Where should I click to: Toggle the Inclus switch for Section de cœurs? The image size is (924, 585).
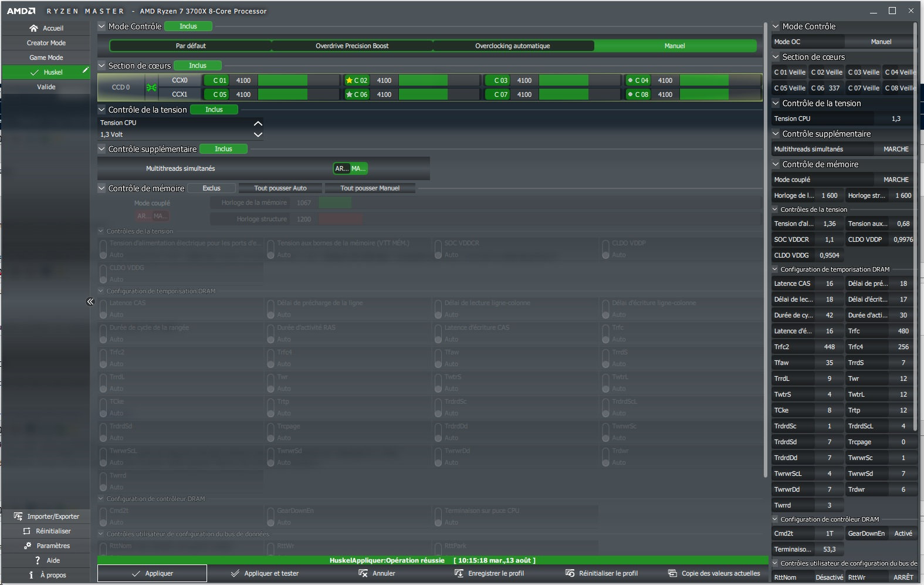point(198,66)
